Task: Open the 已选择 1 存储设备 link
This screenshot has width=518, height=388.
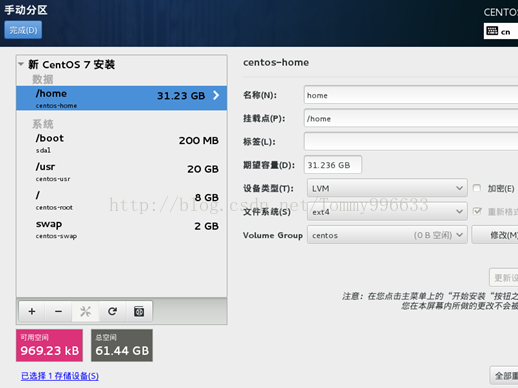Action: 60,376
